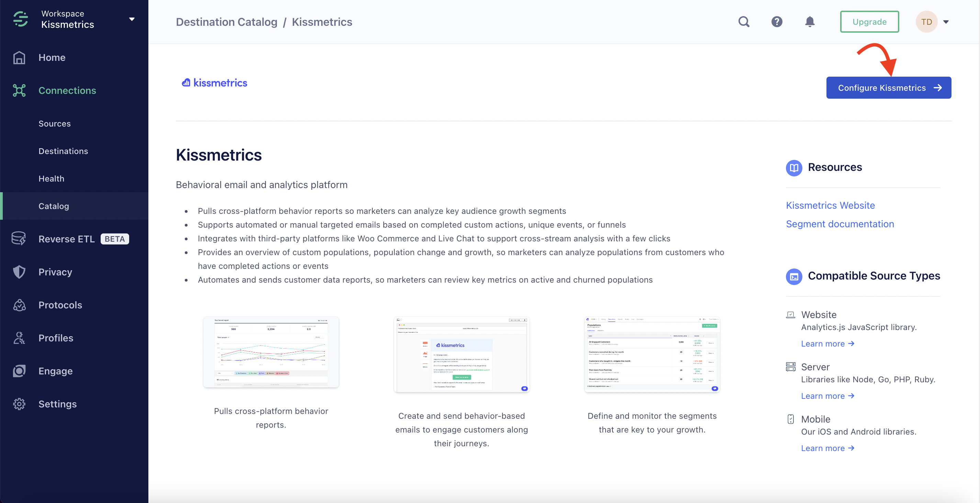This screenshot has height=503, width=980.
Task: Click the Engage sidebar icon
Action: [19, 371]
